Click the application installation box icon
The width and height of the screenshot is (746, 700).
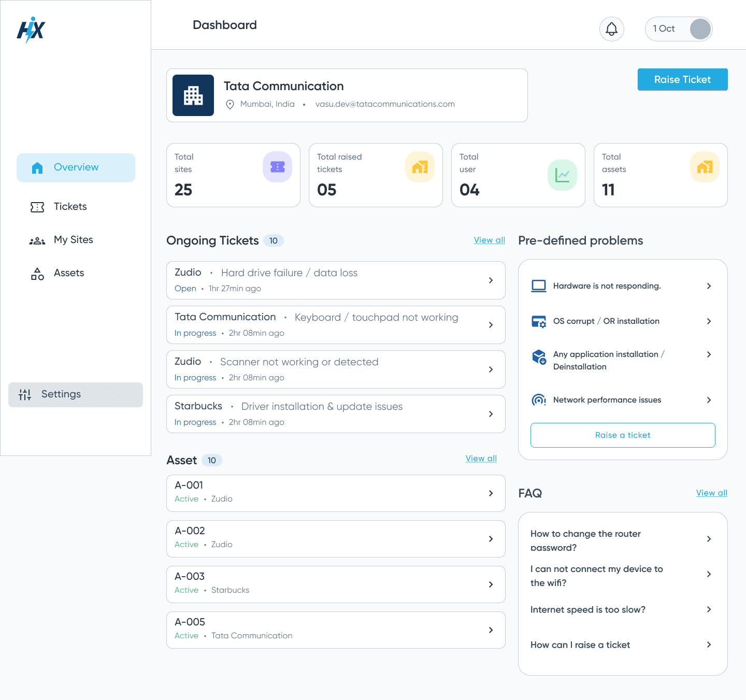[x=539, y=356]
